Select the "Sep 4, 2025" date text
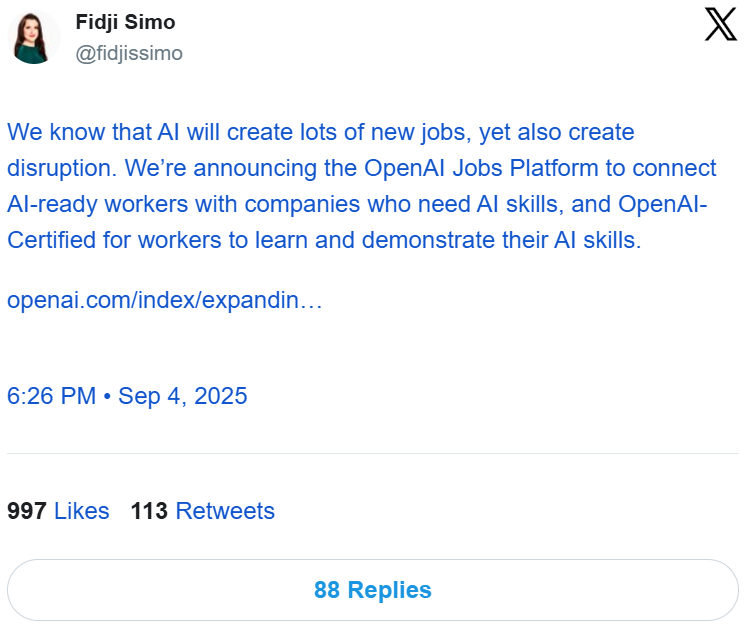 pyautogui.click(x=182, y=396)
